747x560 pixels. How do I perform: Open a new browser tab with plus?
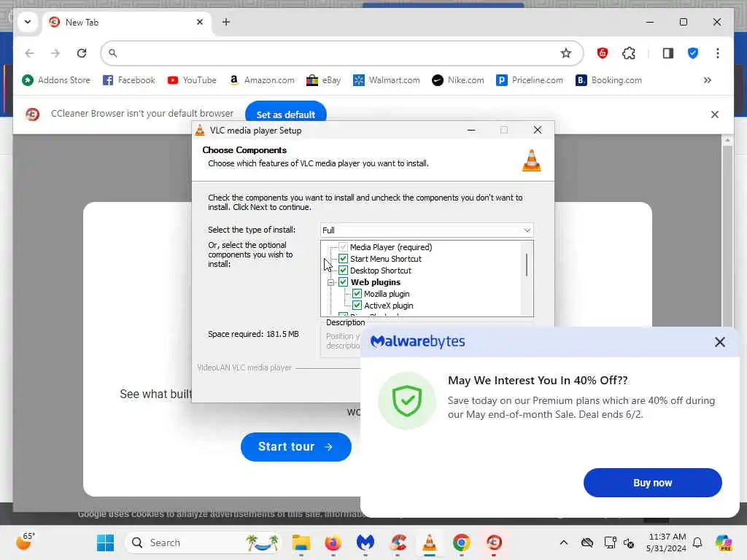(x=226, y=22)
